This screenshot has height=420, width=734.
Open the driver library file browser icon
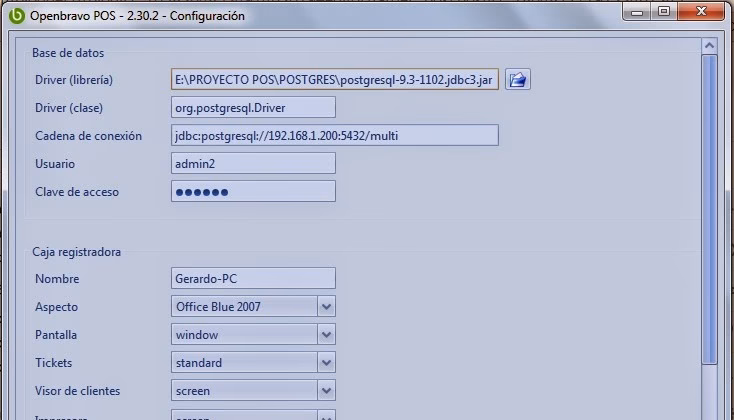517,79
